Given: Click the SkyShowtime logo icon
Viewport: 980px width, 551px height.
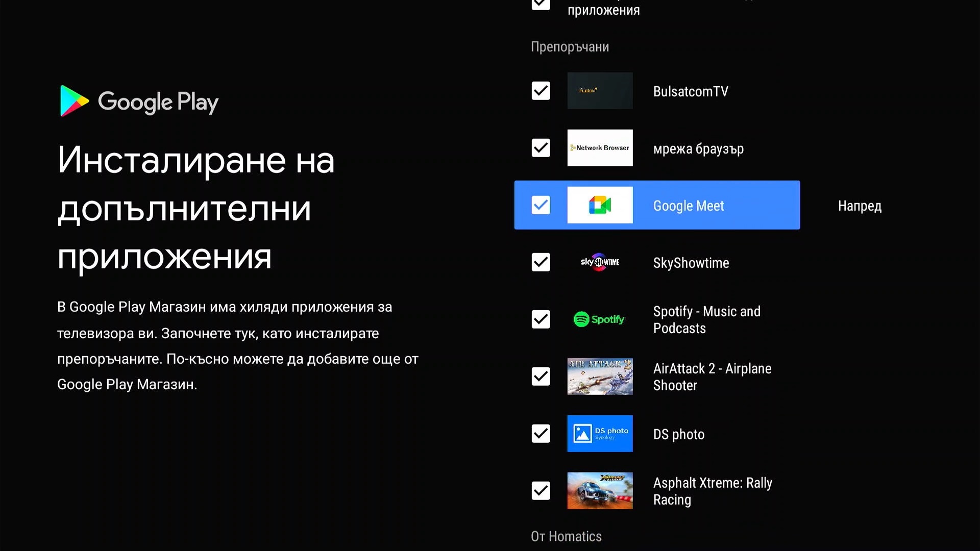Looking at the screenshot, I should 600,262.
